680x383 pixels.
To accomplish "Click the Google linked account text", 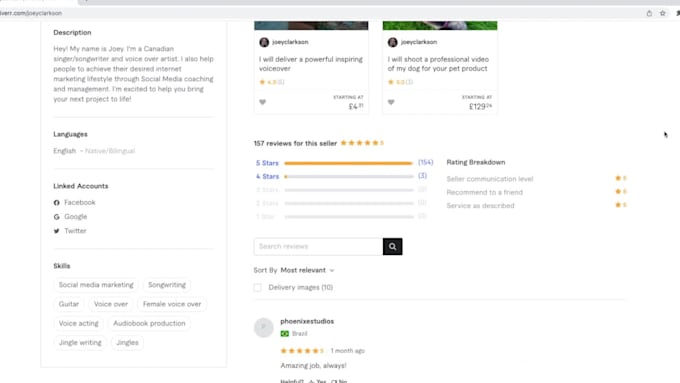I will (x=75, y=216).
